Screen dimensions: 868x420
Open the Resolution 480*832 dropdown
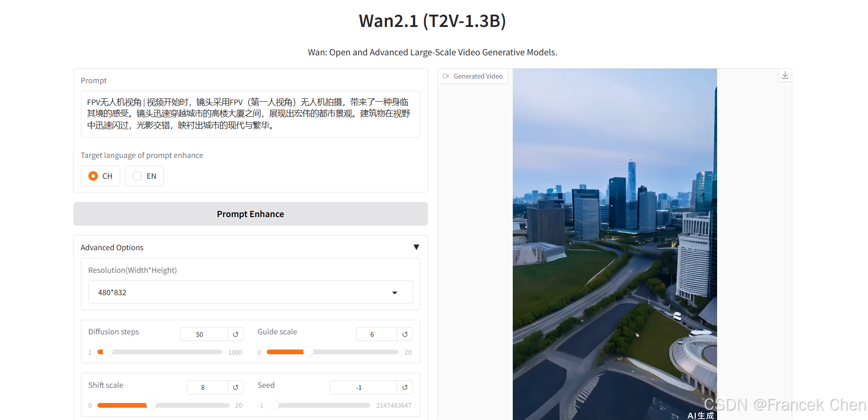pyautogui.click(x=251, y=292)
